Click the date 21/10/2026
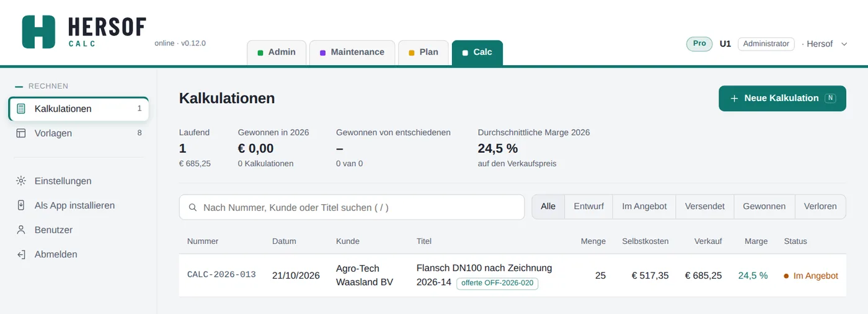Viewport: 868px width, 314px height. point(296,276)
